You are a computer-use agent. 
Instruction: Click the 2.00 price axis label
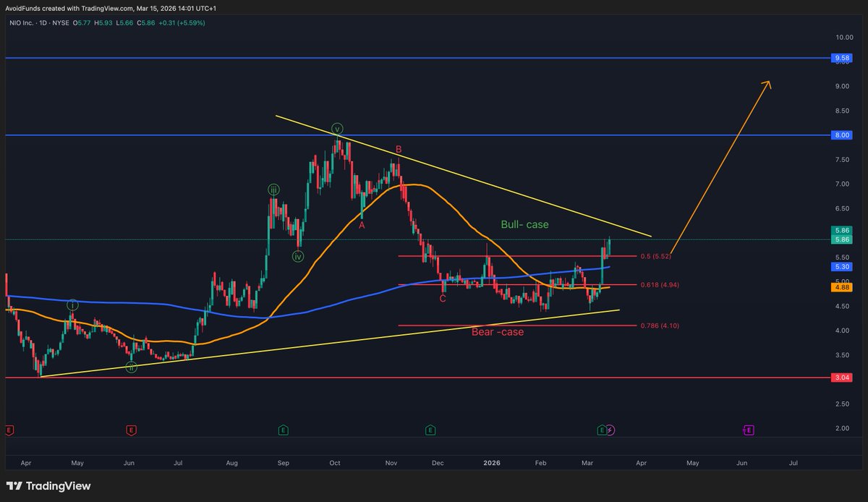click(x=843, y=429)
